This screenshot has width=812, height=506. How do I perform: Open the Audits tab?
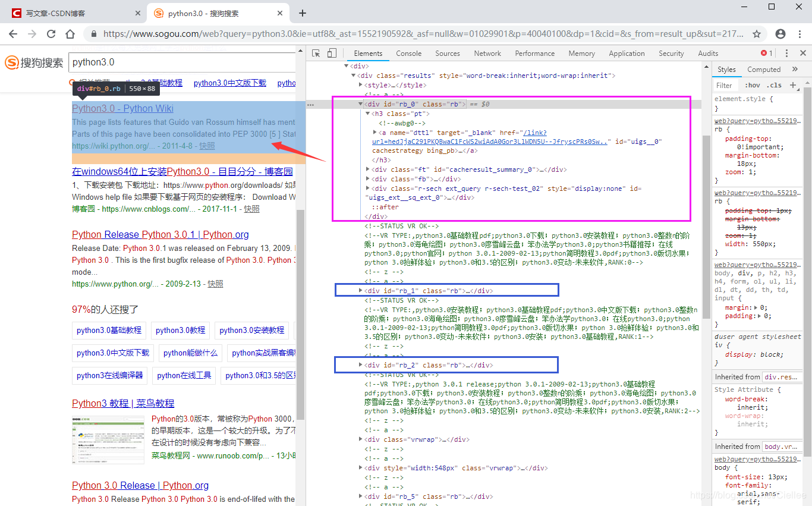click(708, 54)
